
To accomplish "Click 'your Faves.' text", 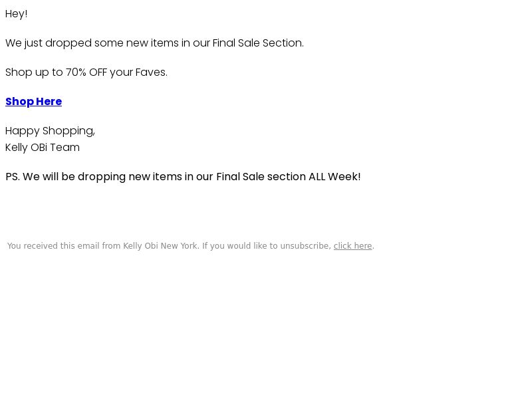I will click(x=138, y=72).
